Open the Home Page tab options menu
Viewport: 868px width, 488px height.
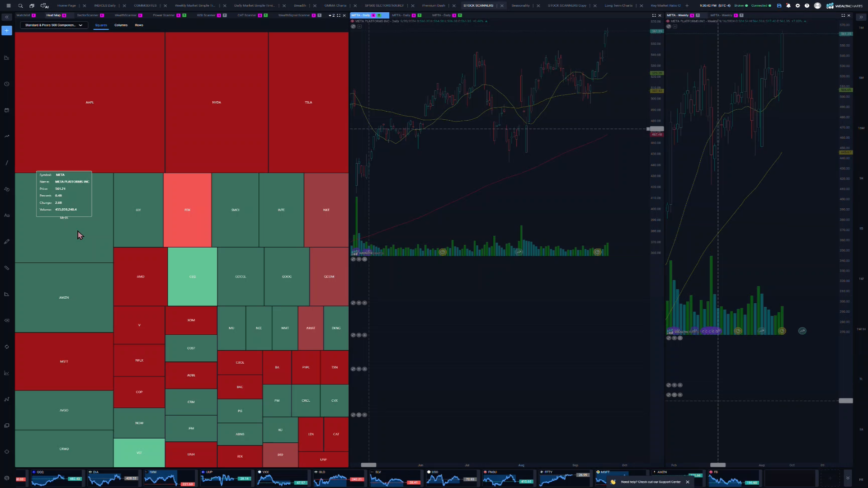(80, 5)
